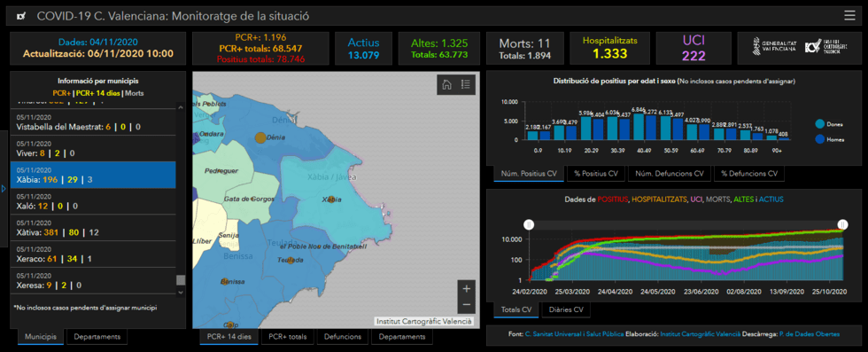Screen dimensions: 868x352
Task: Select the Xeraco municipality row
Action: click(93, 254)
